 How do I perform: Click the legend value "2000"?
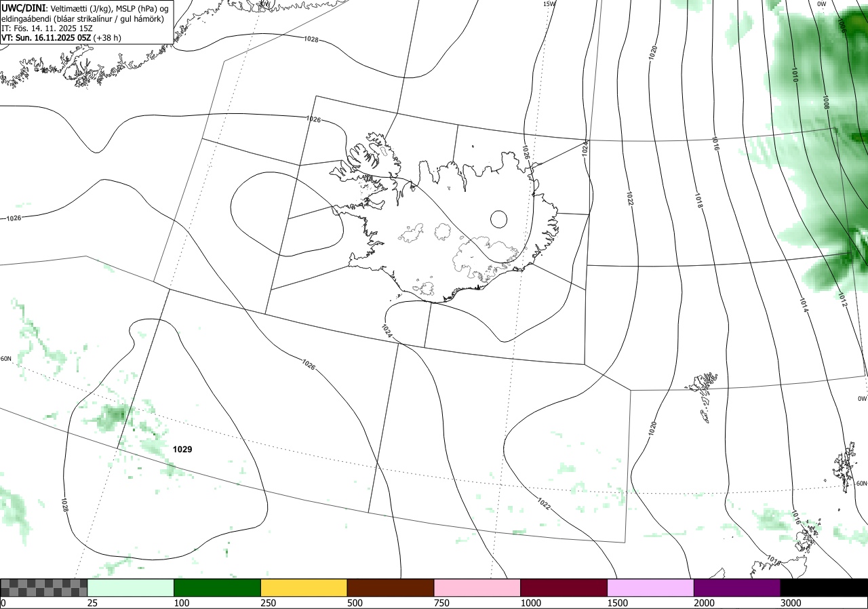[x=704, y=603]
